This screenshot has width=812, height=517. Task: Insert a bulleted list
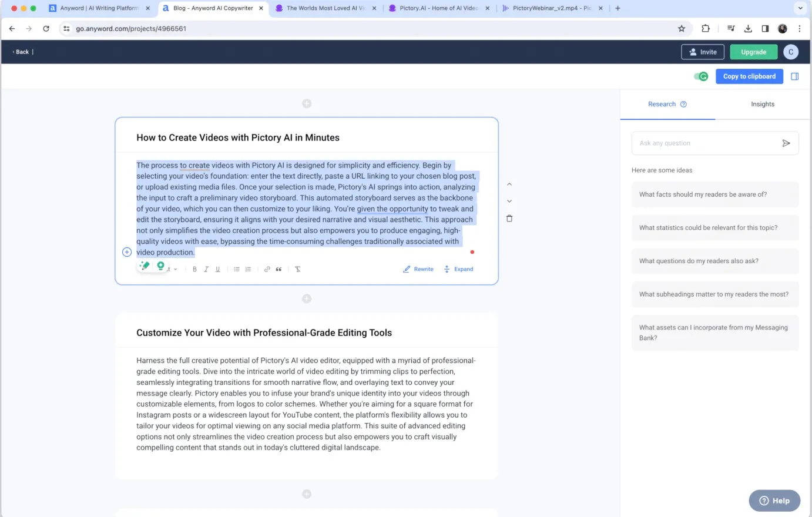tap(237, 269)
